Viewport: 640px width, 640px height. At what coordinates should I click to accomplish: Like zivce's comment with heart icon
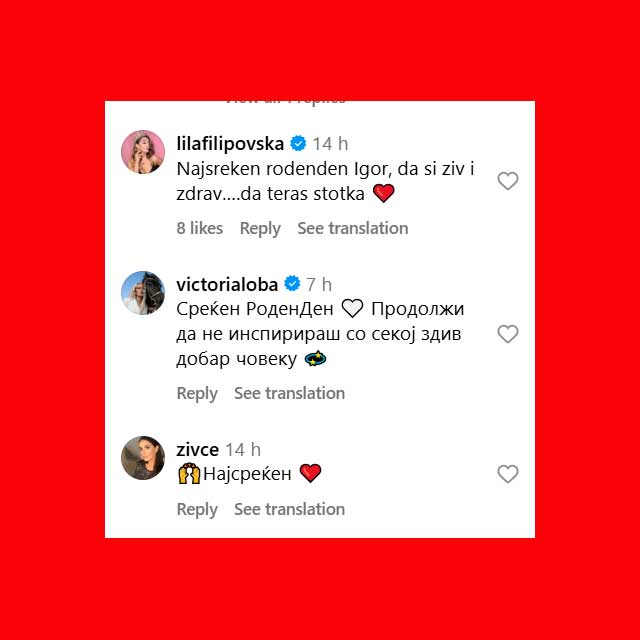point(508,473)
